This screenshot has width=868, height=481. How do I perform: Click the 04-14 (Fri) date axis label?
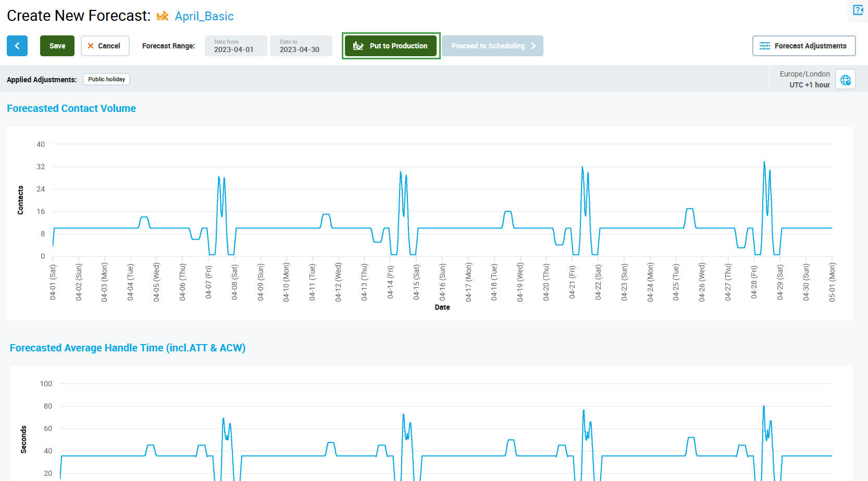click(390, 282)
